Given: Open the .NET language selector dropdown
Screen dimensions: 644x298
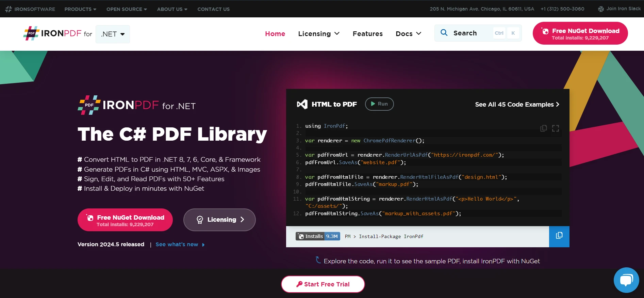Looking at the screenshot, I should tap(113, 34).
